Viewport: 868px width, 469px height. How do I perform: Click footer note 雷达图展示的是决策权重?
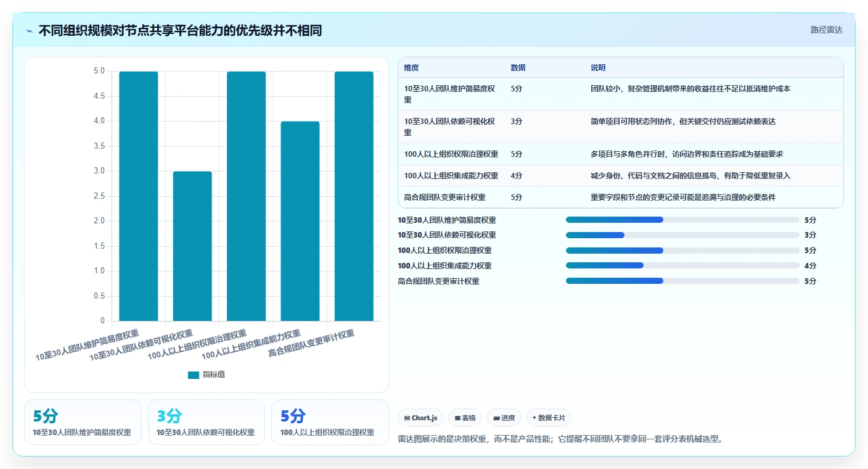tap(561, 439)
